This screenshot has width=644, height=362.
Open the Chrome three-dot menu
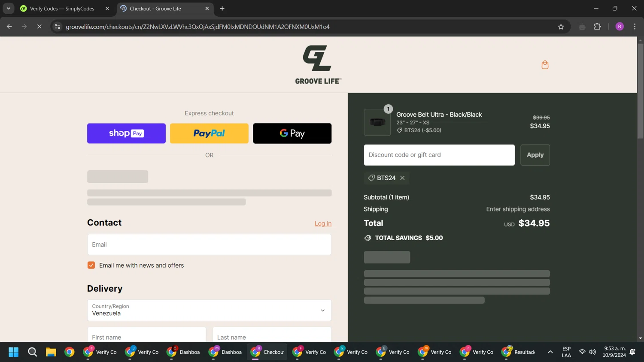coord(635,27)
